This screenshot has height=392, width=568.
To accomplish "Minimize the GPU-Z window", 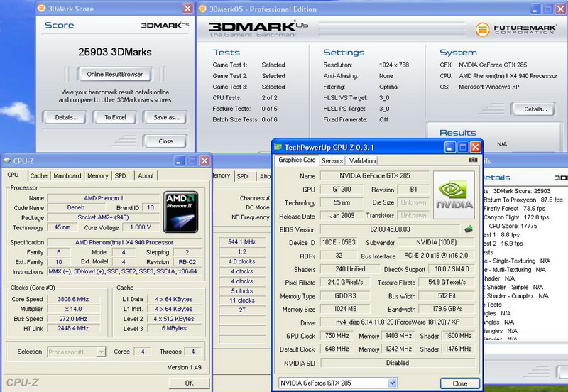I will [450, 147].
